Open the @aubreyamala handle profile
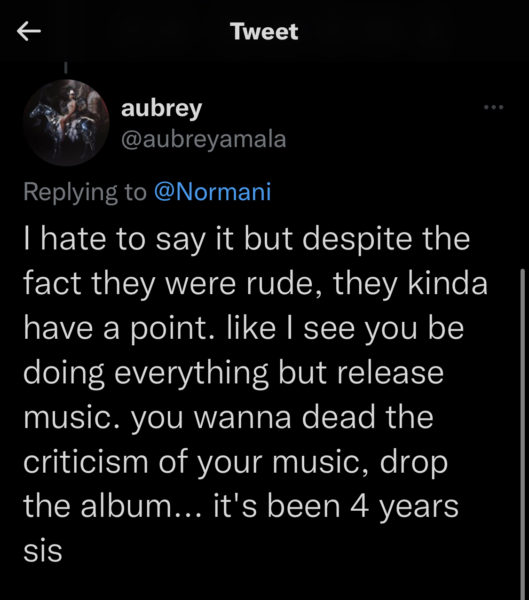 (203, 139)
